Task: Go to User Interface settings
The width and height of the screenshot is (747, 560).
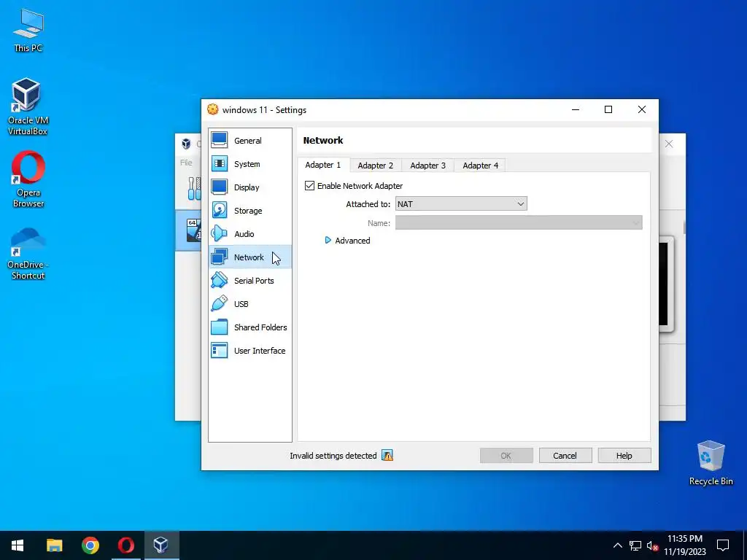Action: 249,351
